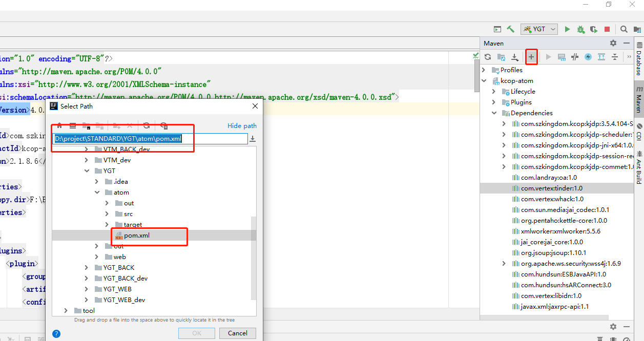Collapse the YGT folder
The width and height of the screenshot is (644, 341).
coord(87,170)
